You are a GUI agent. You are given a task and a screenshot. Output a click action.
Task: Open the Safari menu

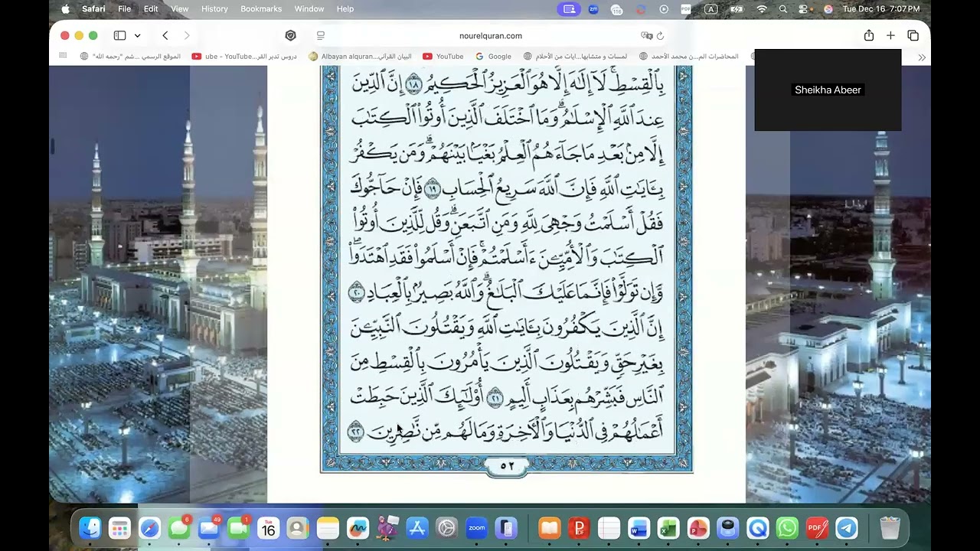[93, 9]
